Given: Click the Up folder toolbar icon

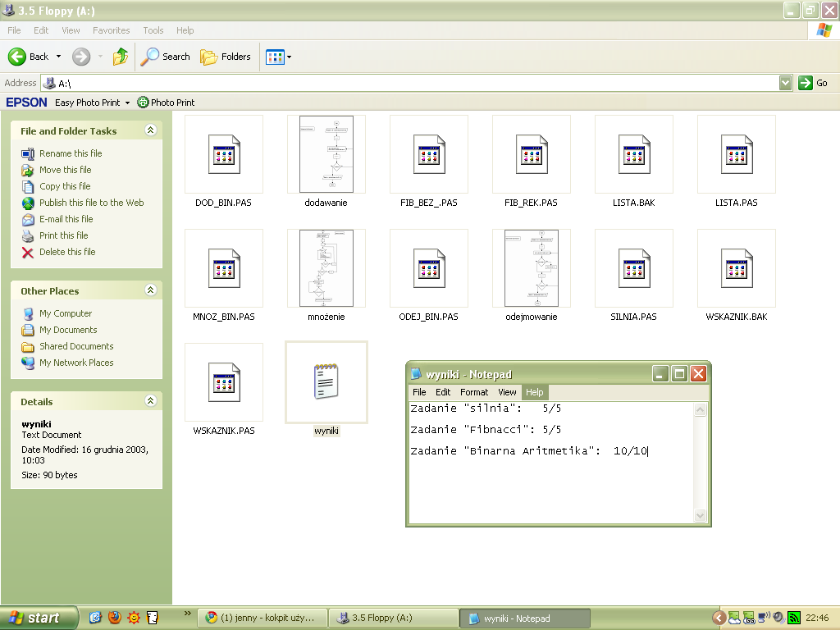Looking at the screenshot, I should [121, 57].
